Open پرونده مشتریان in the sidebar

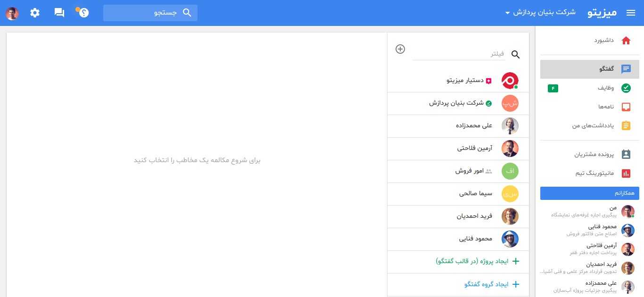click(590, 155)
